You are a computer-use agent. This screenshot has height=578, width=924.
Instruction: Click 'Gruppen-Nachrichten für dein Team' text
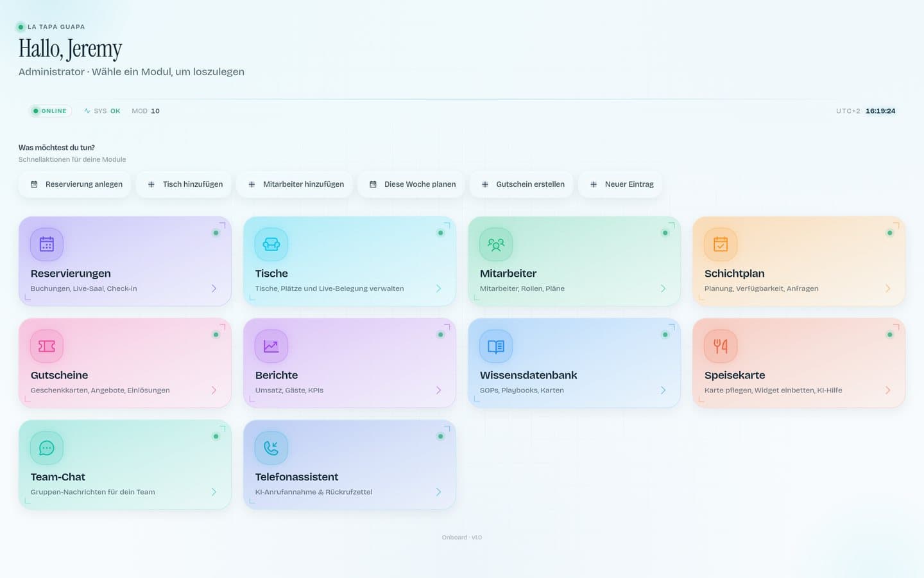92,492
